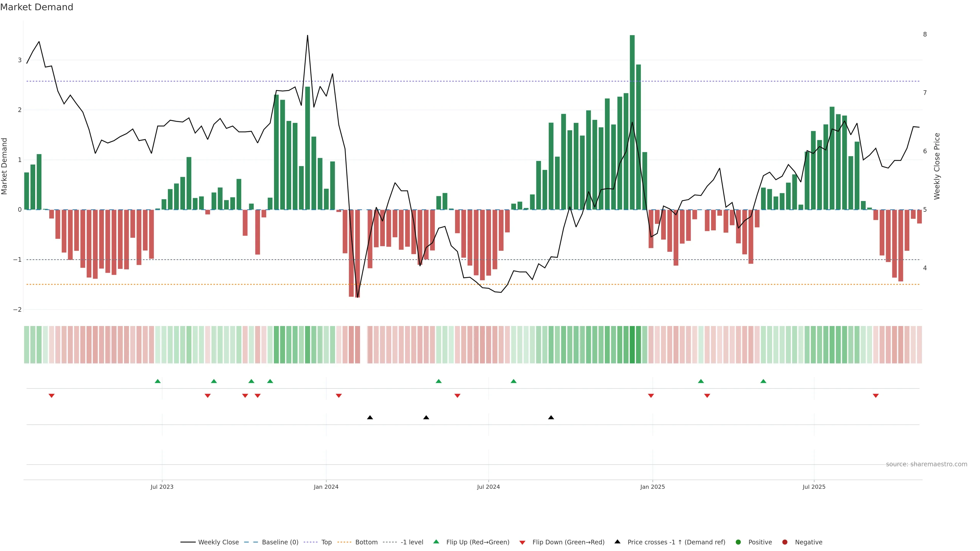Click the rightmost black triangle cross marker
The image size is (980, 551).
pos(551,418)
